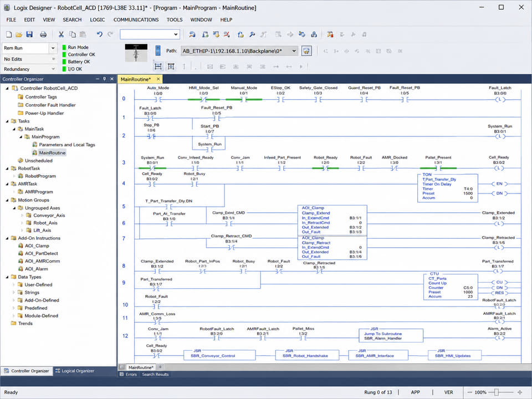532x399 pixels.
Task: Open the Search Results tab
Action: pyautogui.click(x=155, y=375)
